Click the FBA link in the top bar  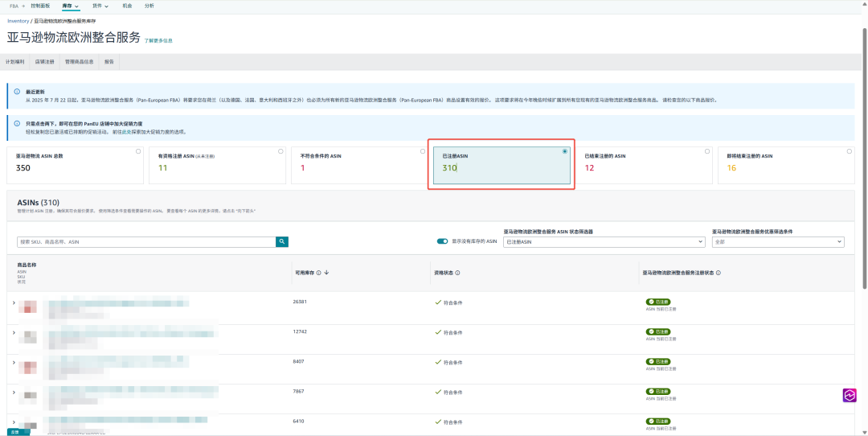pyautogui.click(x=14, y=6)
